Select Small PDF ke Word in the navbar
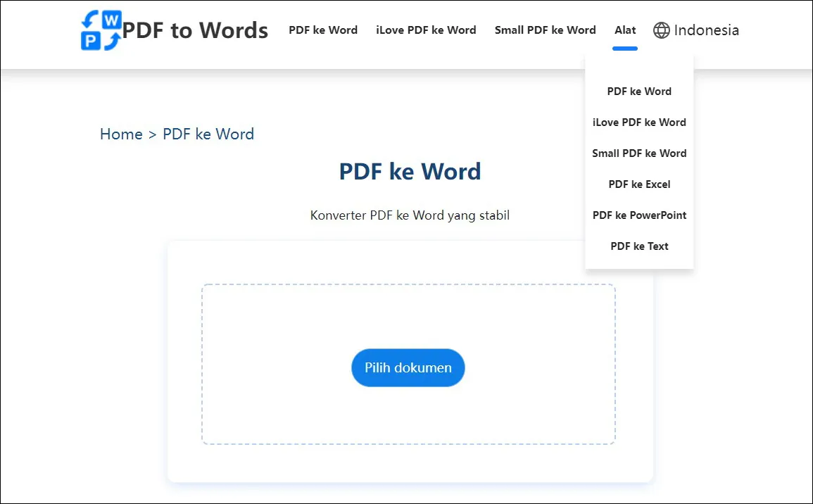This screenshot has height=504, width=813. (545, 30)
